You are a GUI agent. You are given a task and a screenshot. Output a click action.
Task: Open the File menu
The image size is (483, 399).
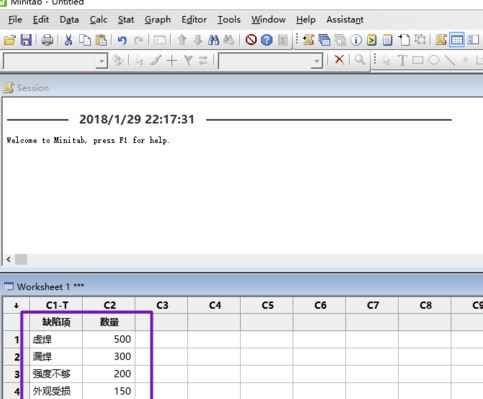pos(15,20)
